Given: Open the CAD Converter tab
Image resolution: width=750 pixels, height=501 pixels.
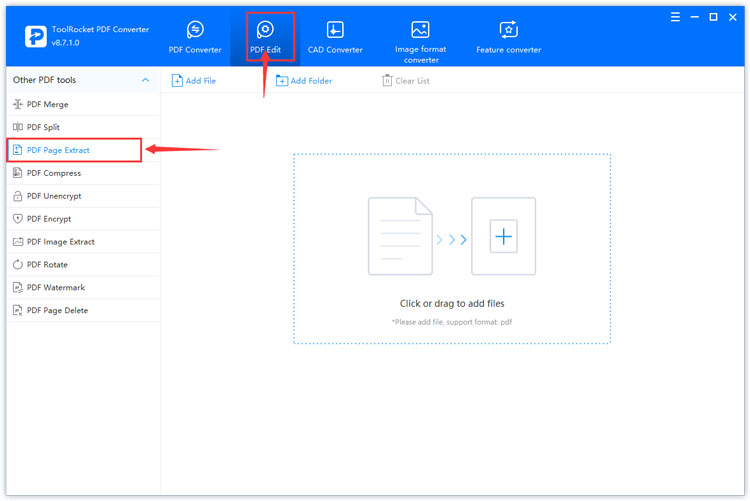Looking at the screenshot, I should tap(335, 36).
